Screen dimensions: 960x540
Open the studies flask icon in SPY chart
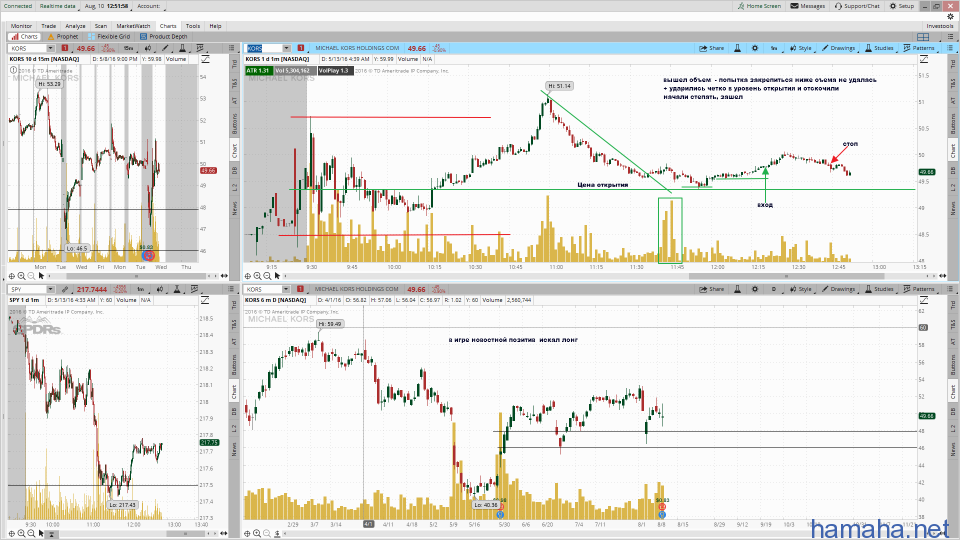click(176, 289)
